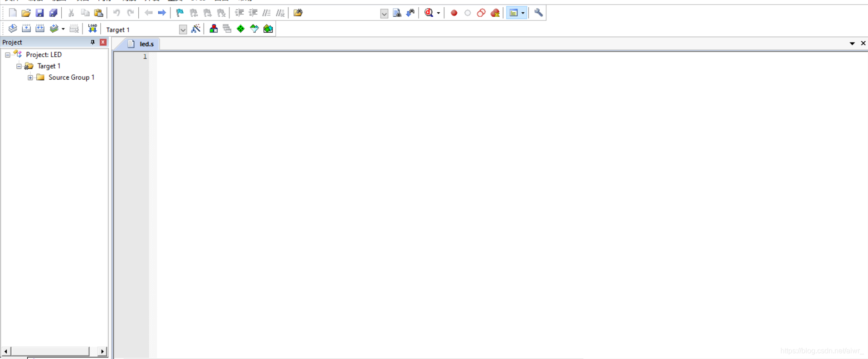This screenshot has height=359, width=868.
Task: Save all files
Action: coord(53,13)
